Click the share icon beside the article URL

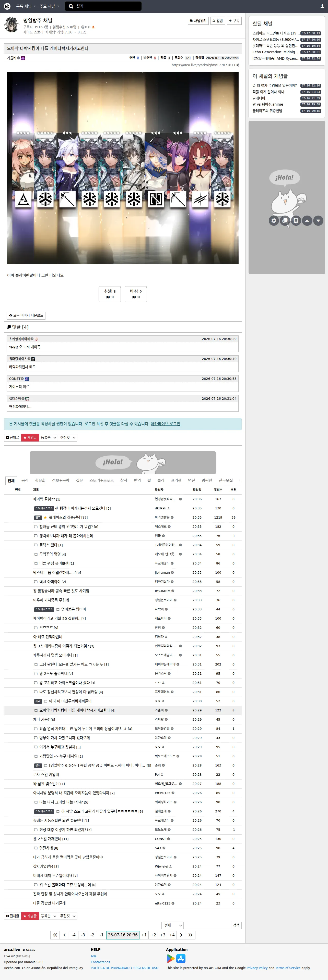coord(238,65)
